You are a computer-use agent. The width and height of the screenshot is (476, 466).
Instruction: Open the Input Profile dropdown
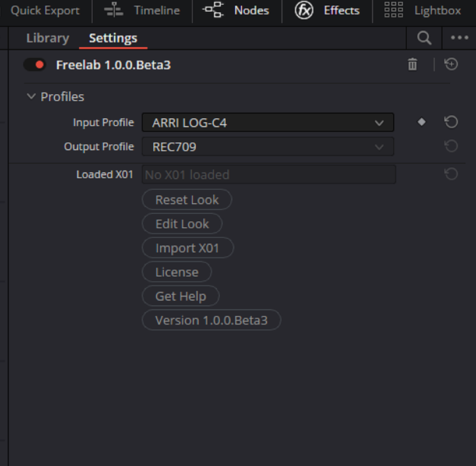[x=268, y=123]
